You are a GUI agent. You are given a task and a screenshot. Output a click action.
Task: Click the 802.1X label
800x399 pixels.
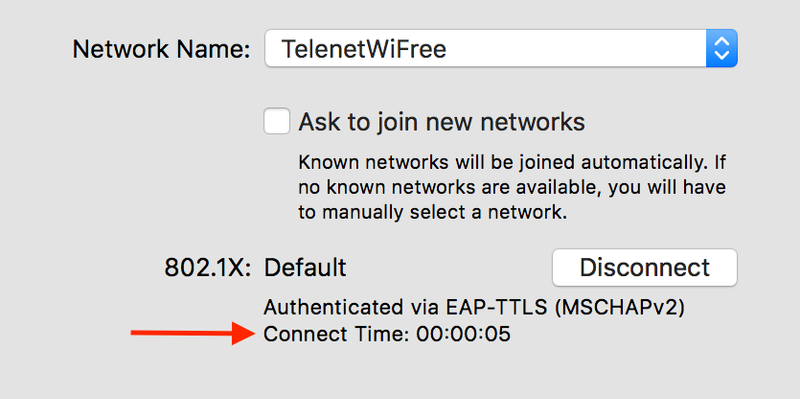tap(208, 267)
